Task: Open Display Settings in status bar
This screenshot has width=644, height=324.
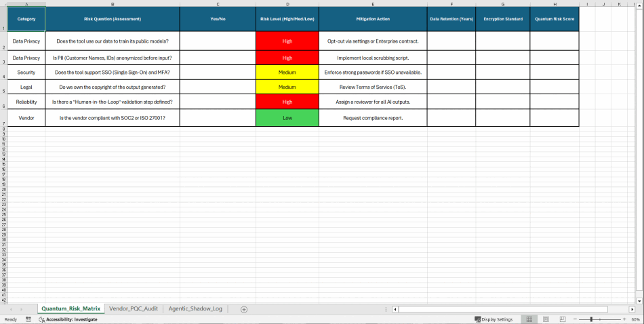Action: (x=493, y=319)
